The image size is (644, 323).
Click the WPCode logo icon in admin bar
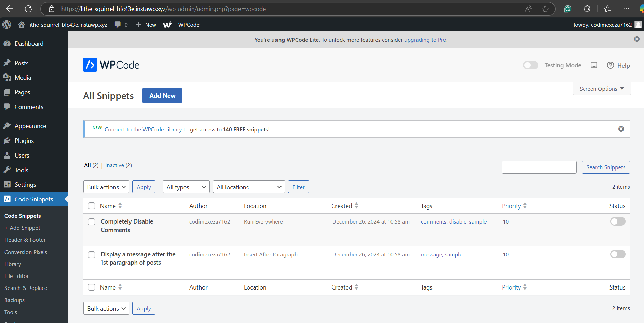click(x=167, y=25)
